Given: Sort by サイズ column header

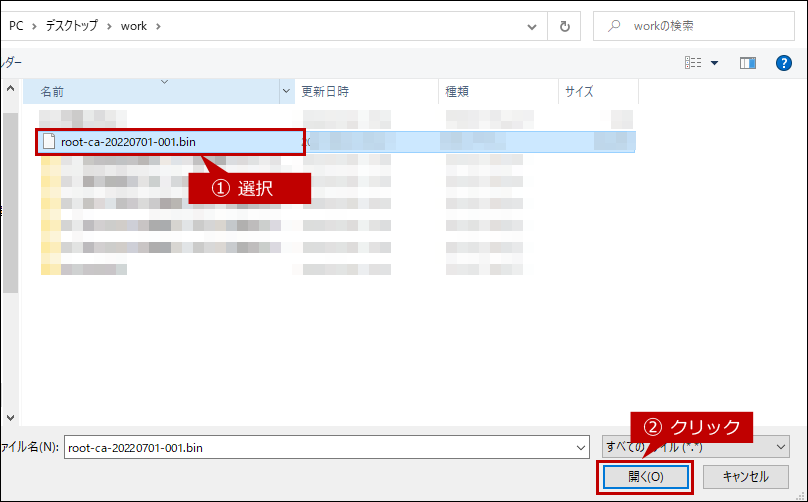Looking at the screenshot, I should (x=598, y=92).
